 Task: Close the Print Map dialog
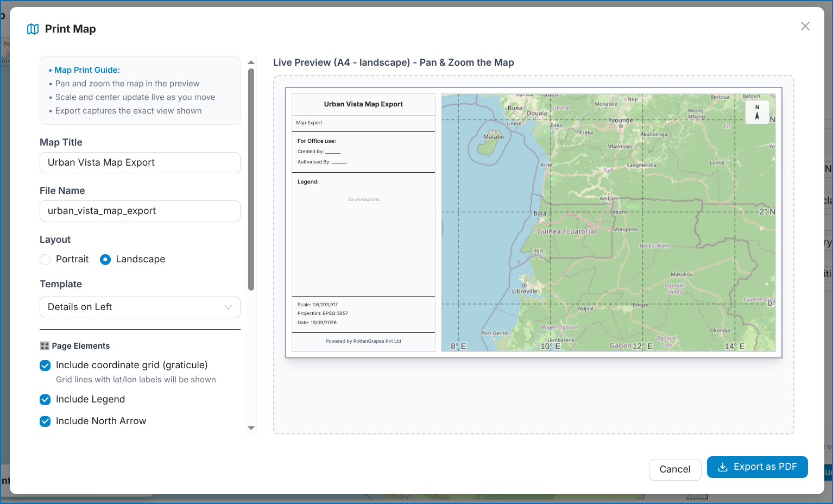805,26
